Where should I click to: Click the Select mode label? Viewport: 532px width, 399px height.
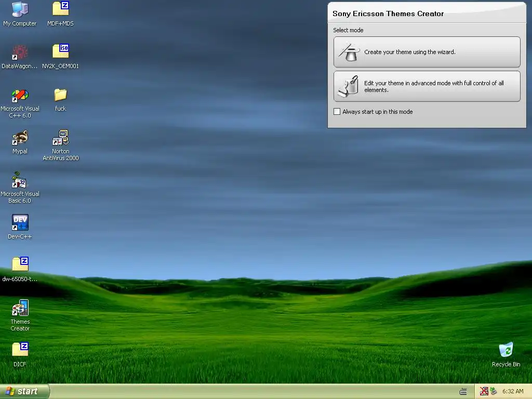coord(348,30)
